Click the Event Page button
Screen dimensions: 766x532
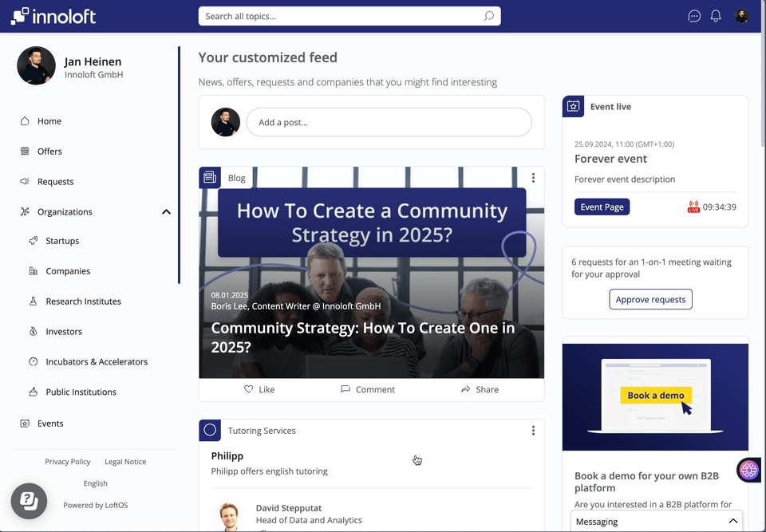coord(602,207)
